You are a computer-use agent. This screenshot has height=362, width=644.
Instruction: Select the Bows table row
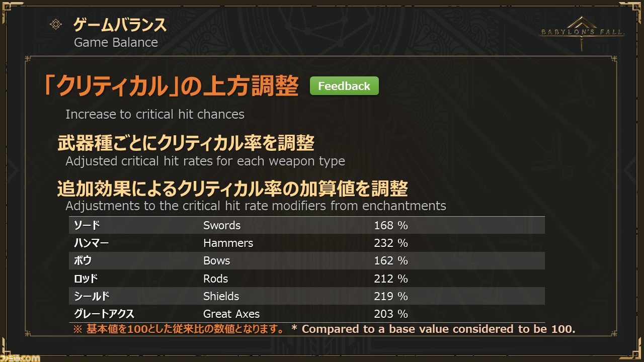tap(306, 260)
